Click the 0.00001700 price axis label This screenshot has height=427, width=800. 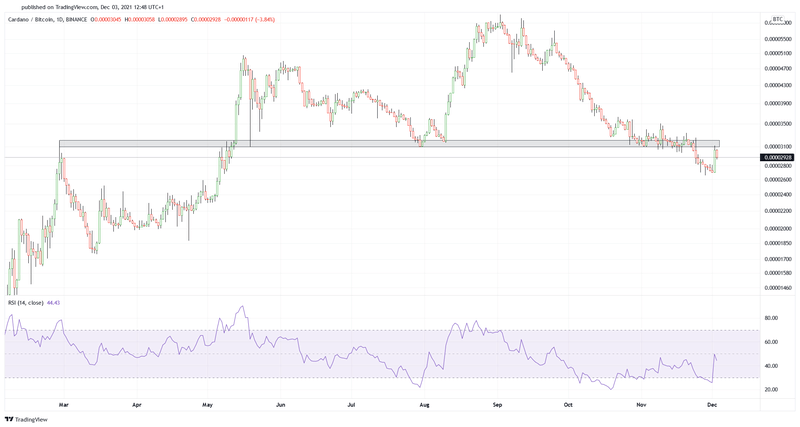click(778, 259)
